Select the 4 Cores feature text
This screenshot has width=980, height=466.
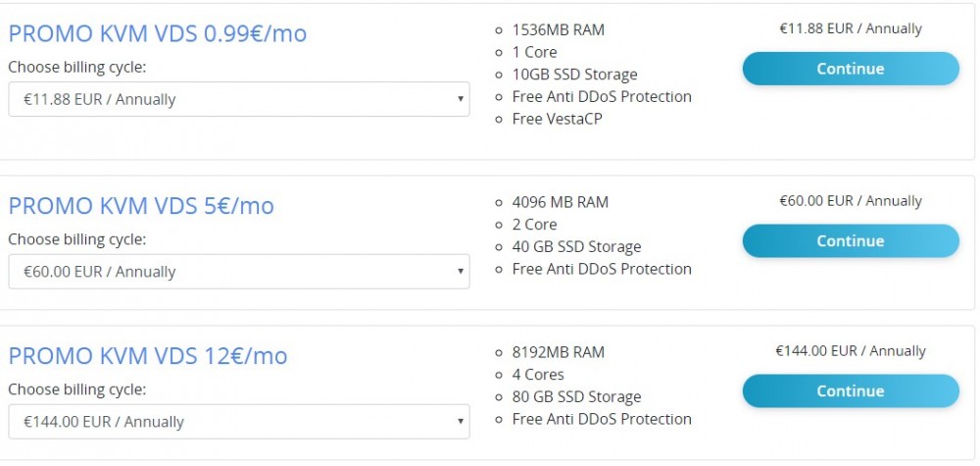coord(538,375)
